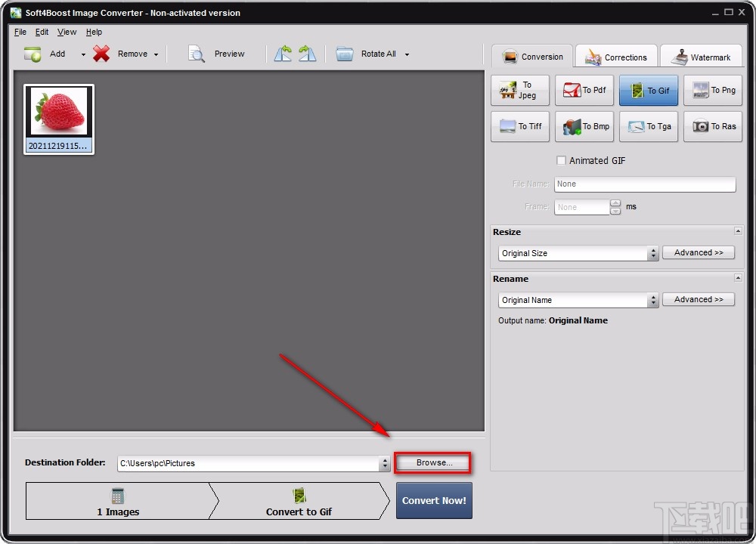Click the Gif icon above Convert to Gif

pyautogui.click(x=299, y=496)
